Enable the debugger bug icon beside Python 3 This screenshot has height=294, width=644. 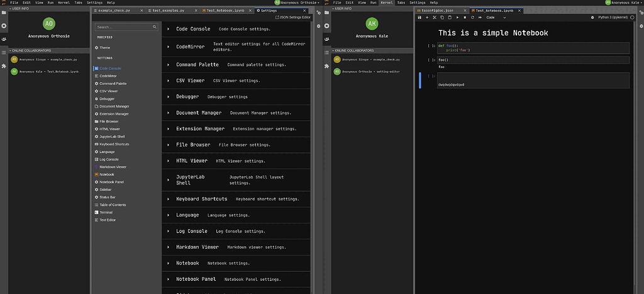(592, 18)
